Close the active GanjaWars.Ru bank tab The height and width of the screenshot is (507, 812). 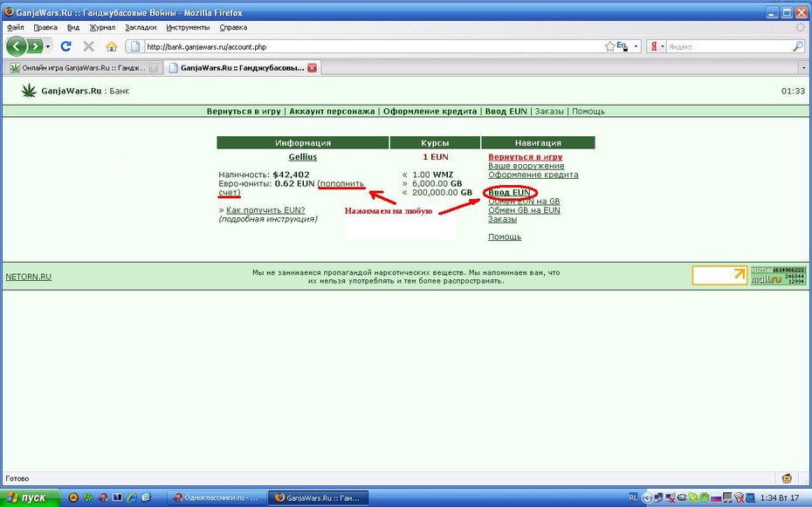[312, 68]
